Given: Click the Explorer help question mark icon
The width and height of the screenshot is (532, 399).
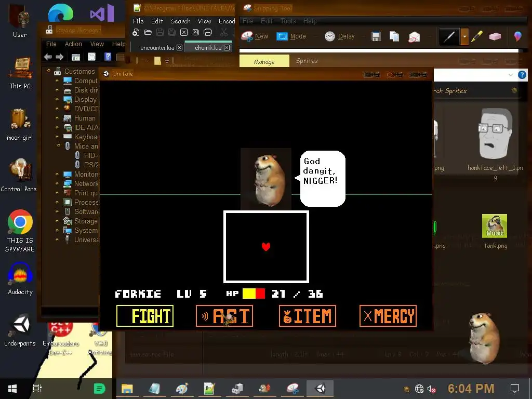Looking at the screenshot, I should point(522,75).
